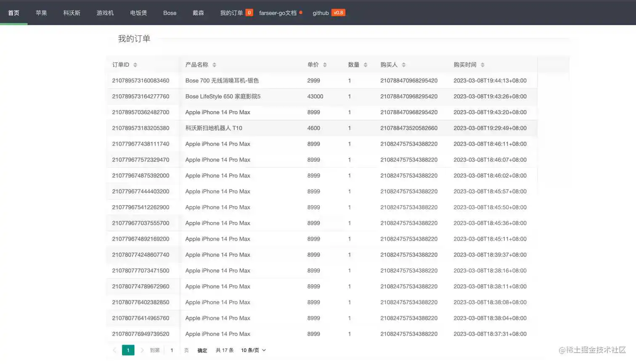This screenshot has height=364, width=636.
Task: Sort table by 购买人 column
Action: click(x=404, y=65)
